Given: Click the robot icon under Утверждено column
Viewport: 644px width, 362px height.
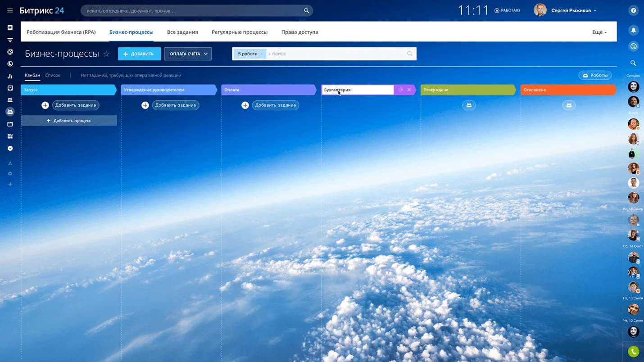Looking at the screenshot, I should point(469,105).
